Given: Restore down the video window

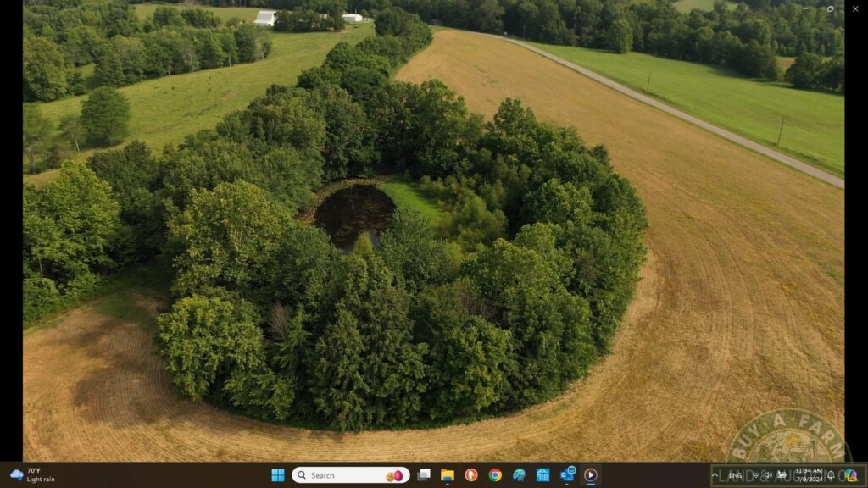Looking at the screenshot, I should (x=830, y=8).
